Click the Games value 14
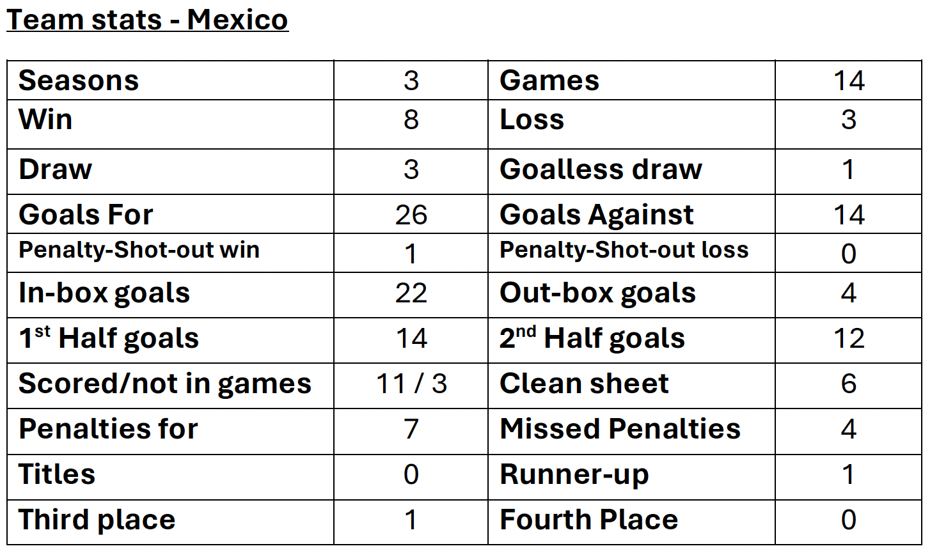The image size is (939, 560). [x=849, y=81]
